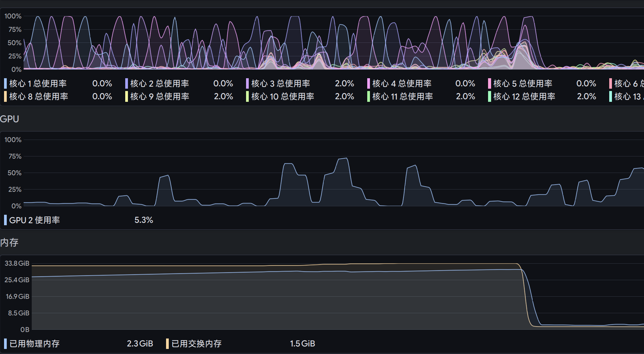
Task: Click the 内存 section heading
Action: point(9,242)
